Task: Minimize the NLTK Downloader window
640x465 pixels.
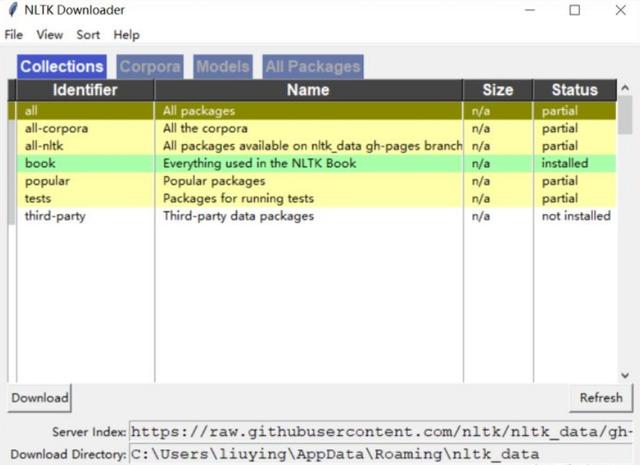Action: pos(530,10)
